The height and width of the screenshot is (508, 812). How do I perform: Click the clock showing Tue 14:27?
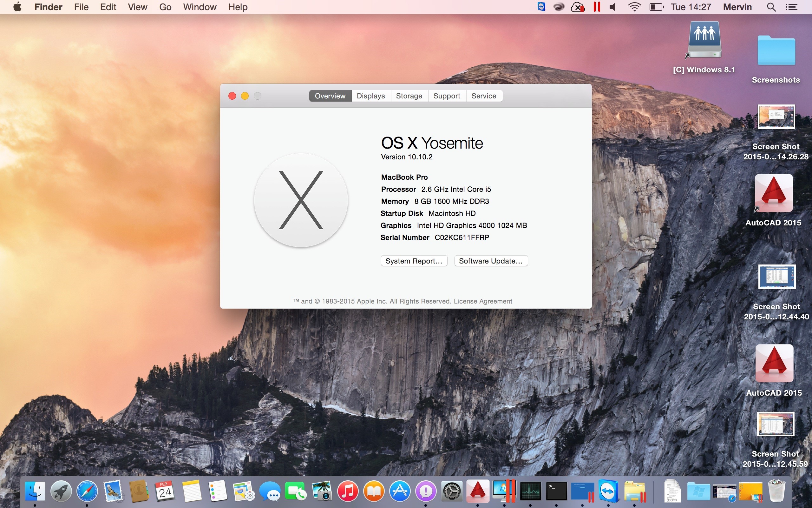coord(691,7)
